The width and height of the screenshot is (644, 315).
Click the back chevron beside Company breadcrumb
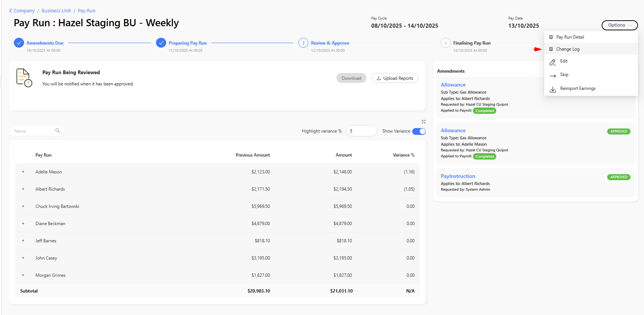(x=11, y=11)
